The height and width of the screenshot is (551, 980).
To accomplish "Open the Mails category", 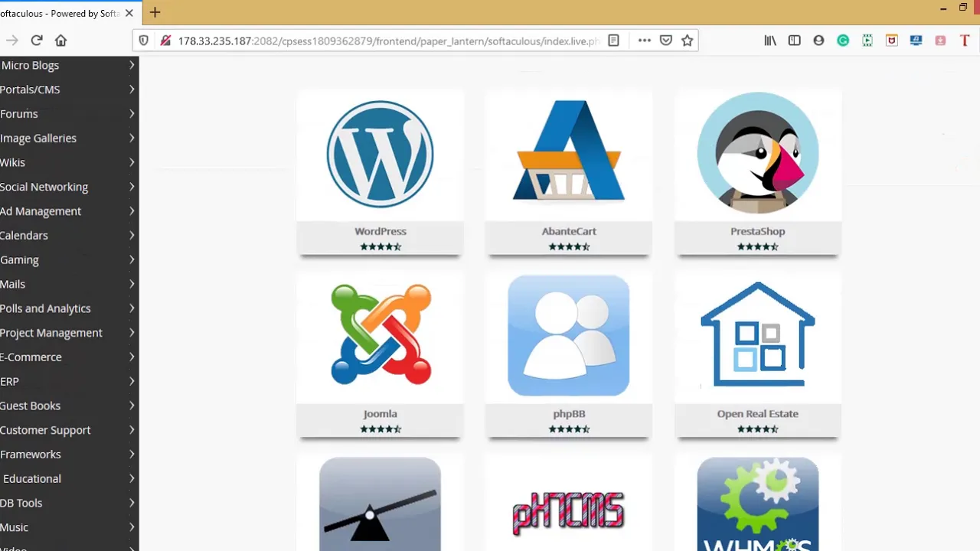I will (68, 284).
